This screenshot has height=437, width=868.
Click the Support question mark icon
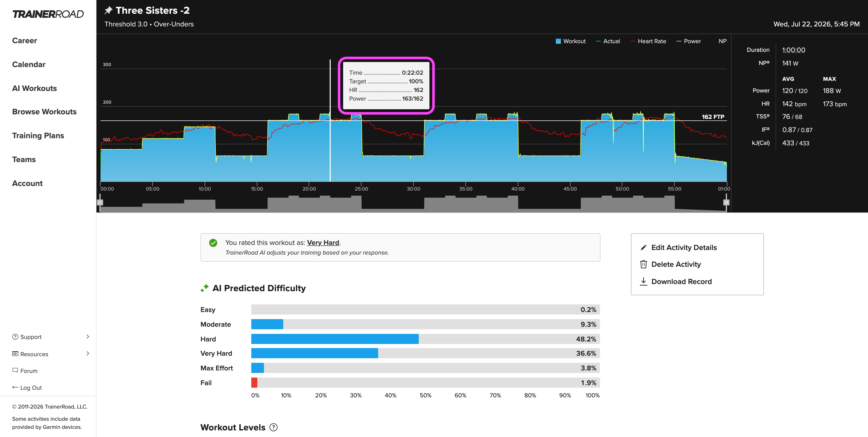15,337
